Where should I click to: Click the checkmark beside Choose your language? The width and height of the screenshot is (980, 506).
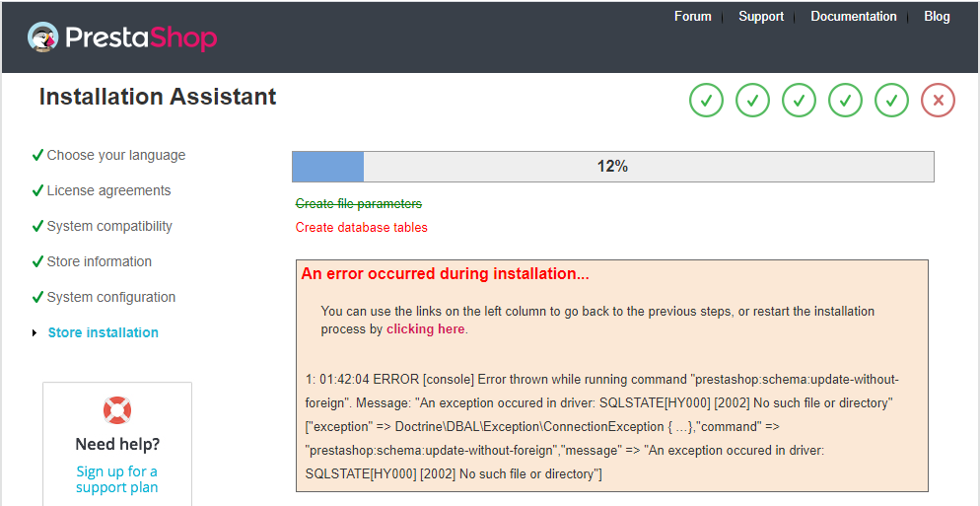(x=37, y=155)
